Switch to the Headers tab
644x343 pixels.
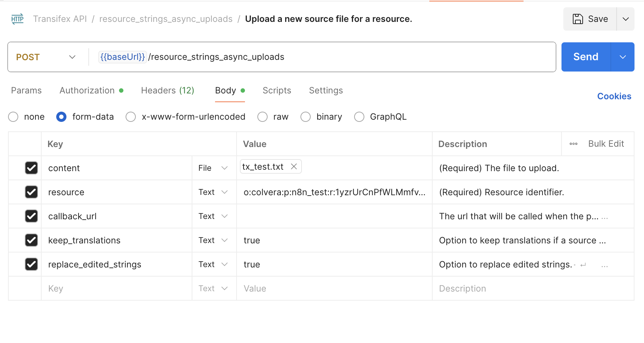(168, 90)
